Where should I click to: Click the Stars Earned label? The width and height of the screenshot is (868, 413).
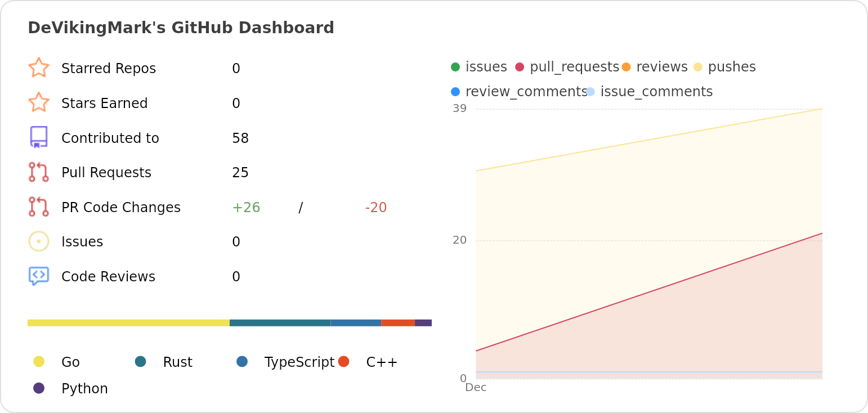(105, 104)
